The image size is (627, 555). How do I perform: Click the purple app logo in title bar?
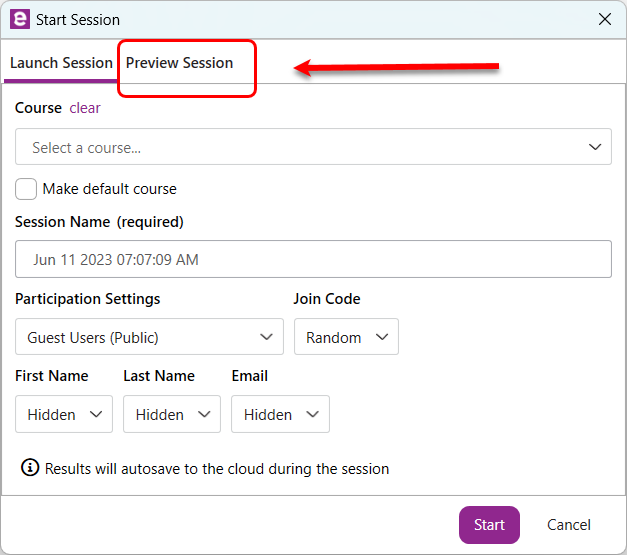tap(19, 19)
